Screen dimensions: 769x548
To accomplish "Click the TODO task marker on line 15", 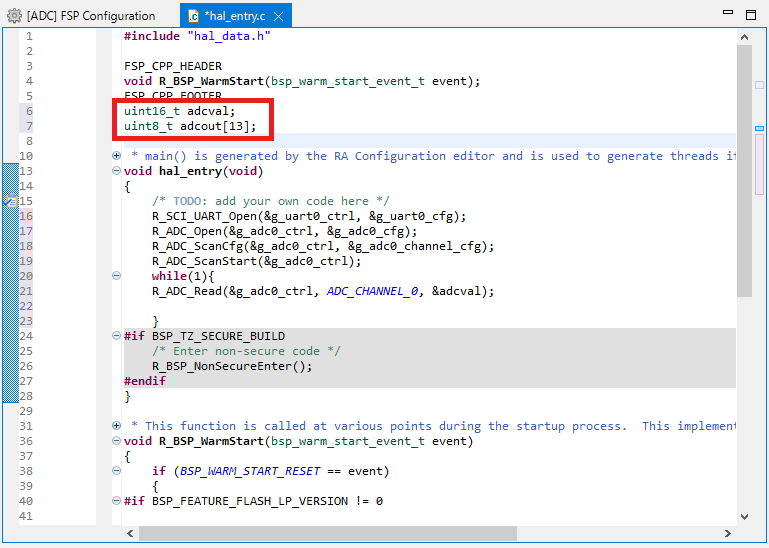I will (10, 201).
